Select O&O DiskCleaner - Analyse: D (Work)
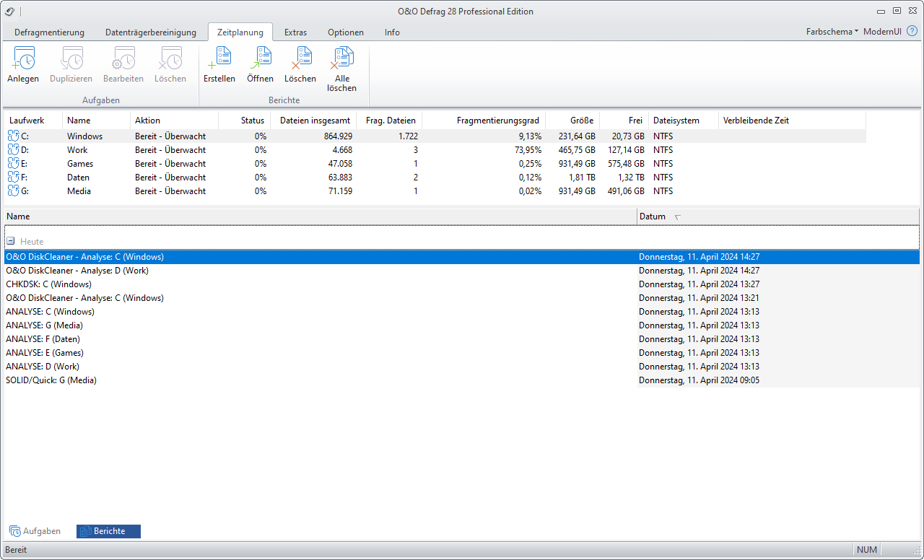The image size is (924, 560). click(x=462, y=271)
